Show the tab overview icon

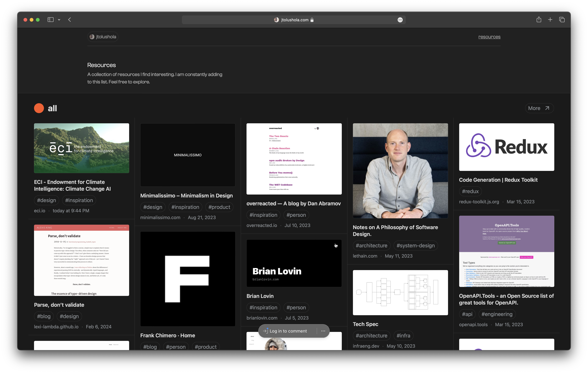point(562,20)
